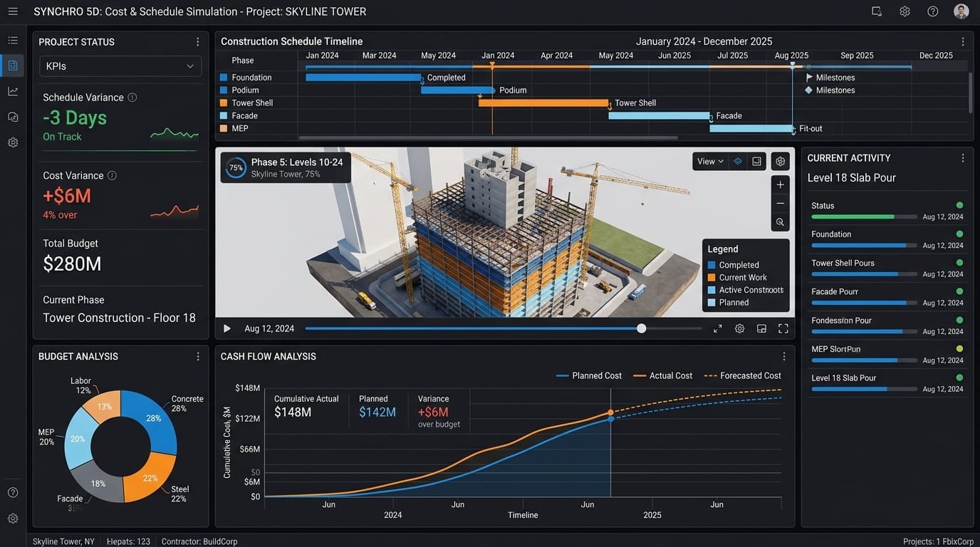This screenshot has width=980, height=547.
Task: Zoom out with the minus button
Action: coord(781,204)
